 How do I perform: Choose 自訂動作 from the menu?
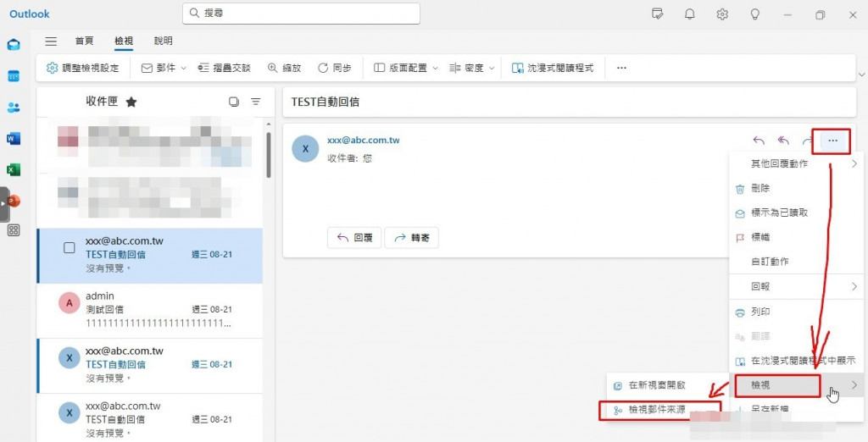pos(796,262)
